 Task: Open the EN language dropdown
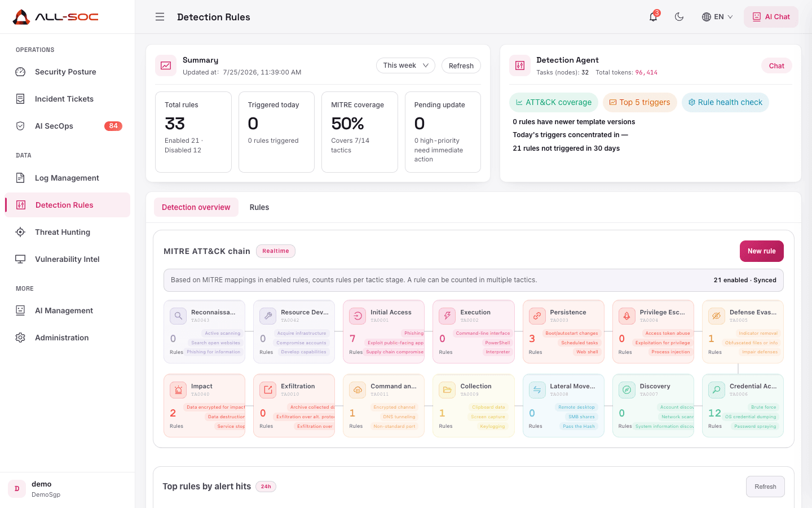coord(717,17)
